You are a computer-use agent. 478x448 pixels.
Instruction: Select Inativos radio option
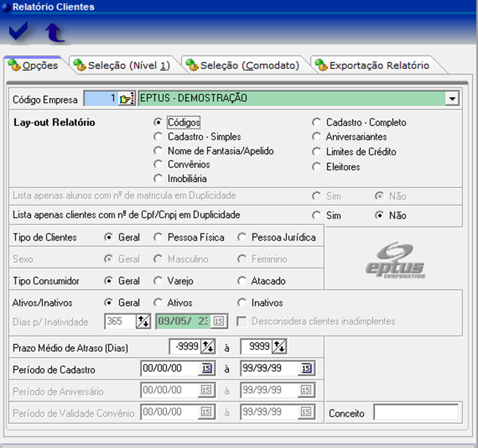click(242, 303)
